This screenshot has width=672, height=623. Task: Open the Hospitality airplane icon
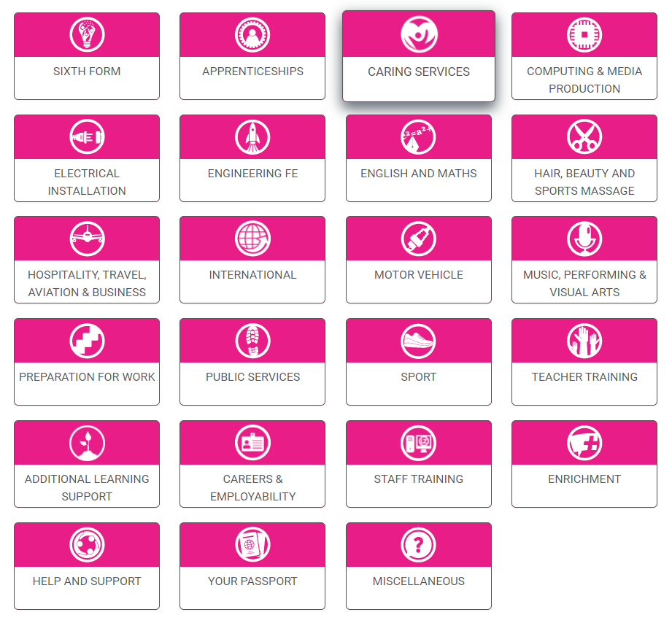87,239
